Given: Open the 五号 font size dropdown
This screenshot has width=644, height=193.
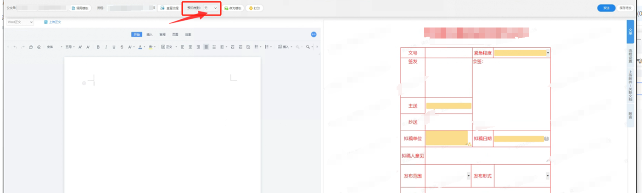Looking at the screenshot, I should tap(70, 47).
